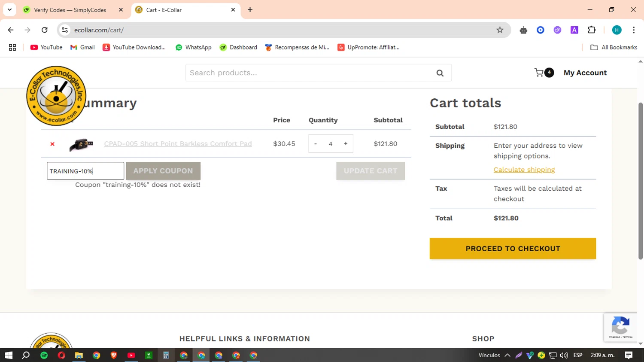This screenshot has height=362, width=644.
Task: Go back using browser back arrow
Action: (11, 30)
